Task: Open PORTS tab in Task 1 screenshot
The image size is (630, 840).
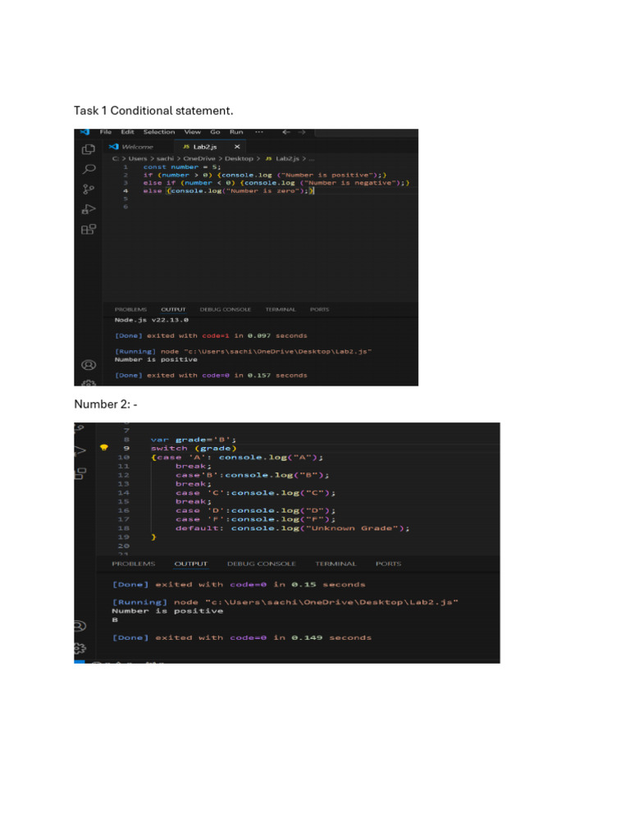Action: click(319, 309)
